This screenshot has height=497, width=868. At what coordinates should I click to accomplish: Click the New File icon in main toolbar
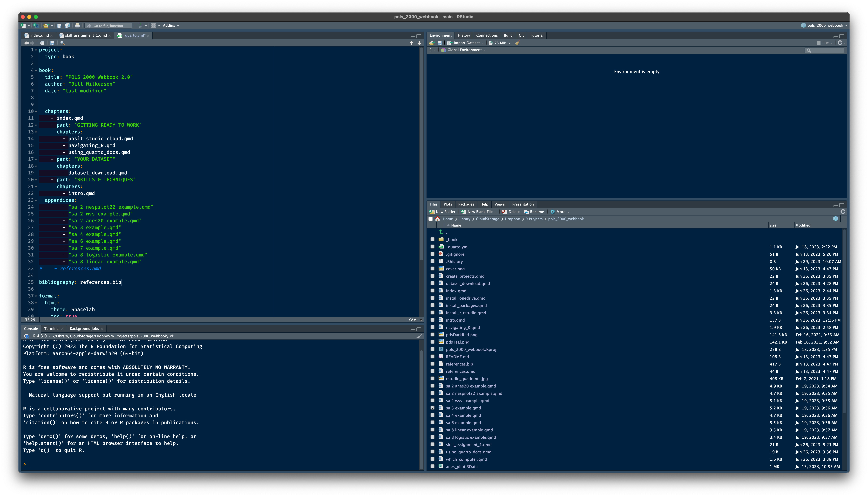pos(23,26)
